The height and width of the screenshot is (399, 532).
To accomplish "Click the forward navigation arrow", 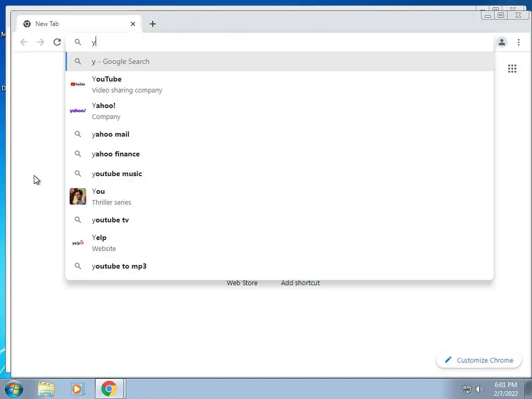I will pos(41,42).
